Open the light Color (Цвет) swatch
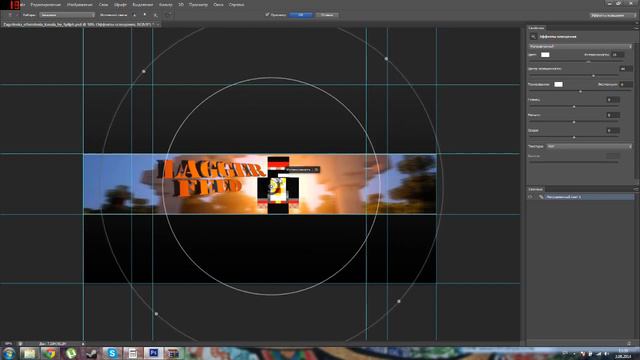Viewport: 640px width, 360px height. [x=545, y=54]
